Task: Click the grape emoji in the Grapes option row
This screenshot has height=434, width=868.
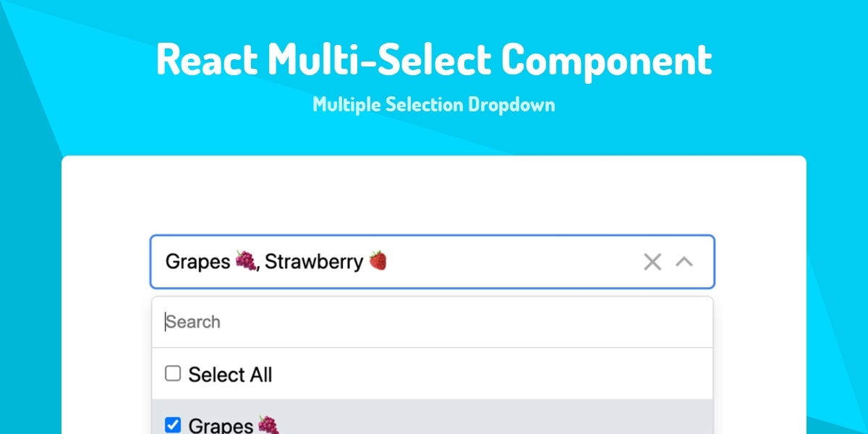Action: (268, 425)
